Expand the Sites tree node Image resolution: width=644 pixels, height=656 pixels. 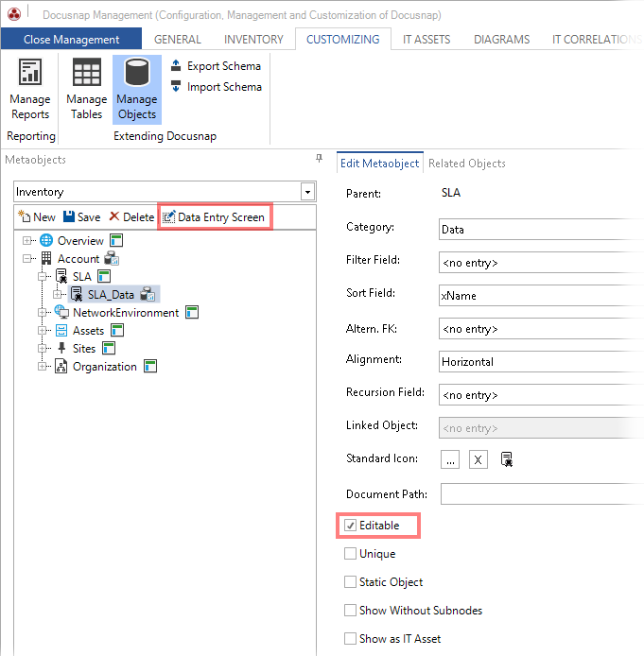[42, 348]
